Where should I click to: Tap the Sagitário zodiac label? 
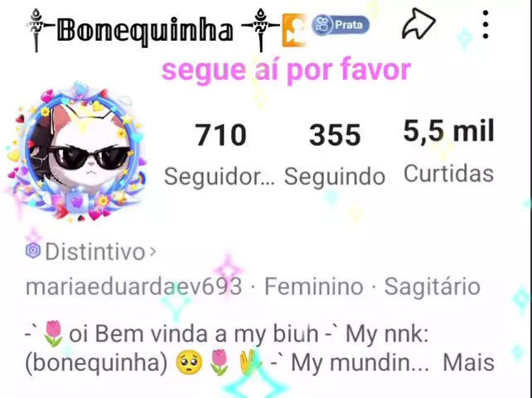(433, 287)
